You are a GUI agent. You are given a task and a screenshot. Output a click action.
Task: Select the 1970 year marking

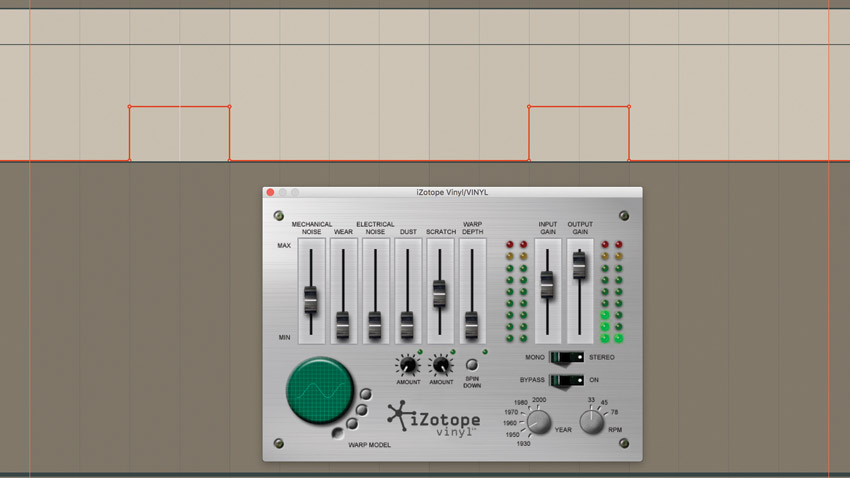[511, 412]
